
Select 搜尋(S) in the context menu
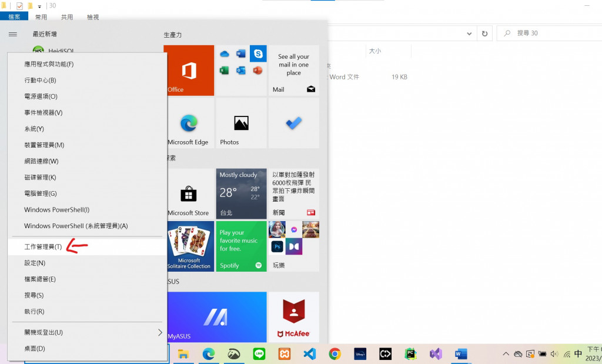[87, 295]
